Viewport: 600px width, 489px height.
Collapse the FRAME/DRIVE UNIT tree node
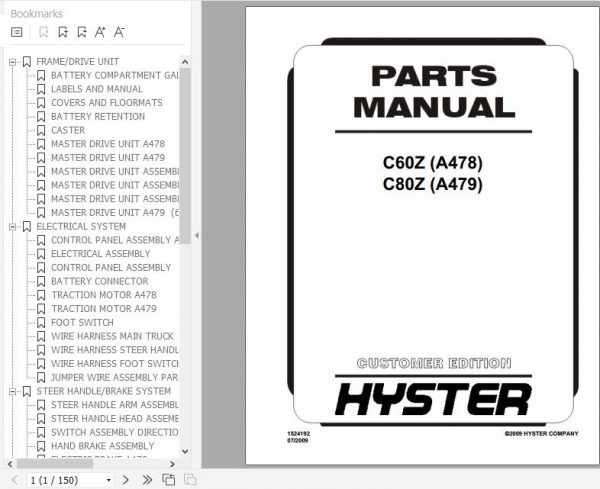tap(12, 62)
